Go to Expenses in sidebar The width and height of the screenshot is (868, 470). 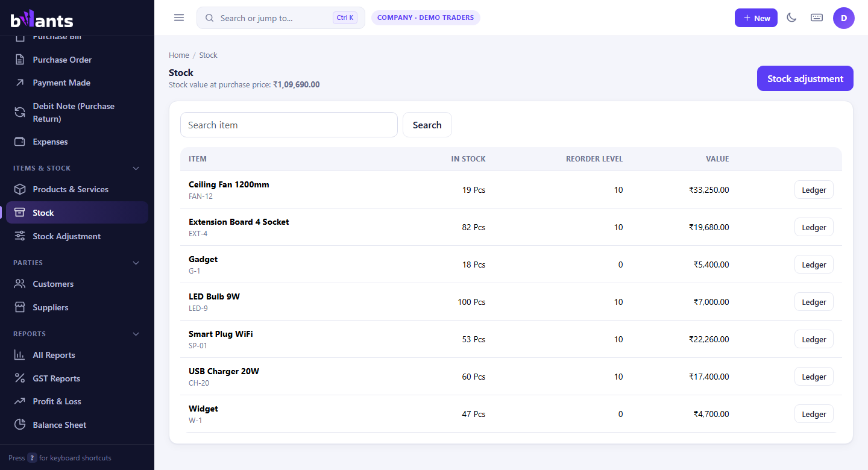[x=77, y=142]
